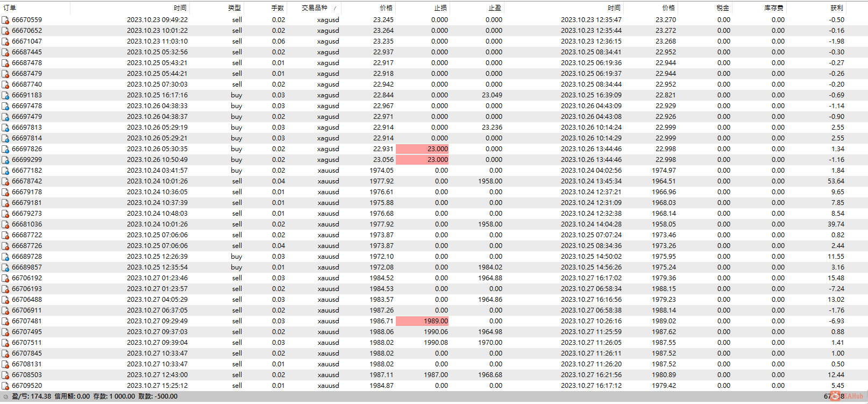The width and height of the screenshot is (868, 404).
Task: Click the order icon for ticket 66679178
Action: (x=5, y=192)
